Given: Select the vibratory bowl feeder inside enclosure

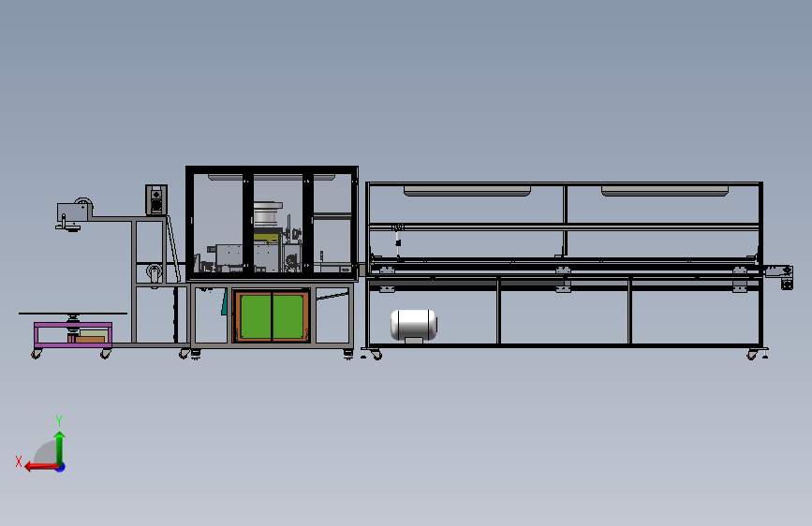Looking at the screenshot, I should pos(268,213).
